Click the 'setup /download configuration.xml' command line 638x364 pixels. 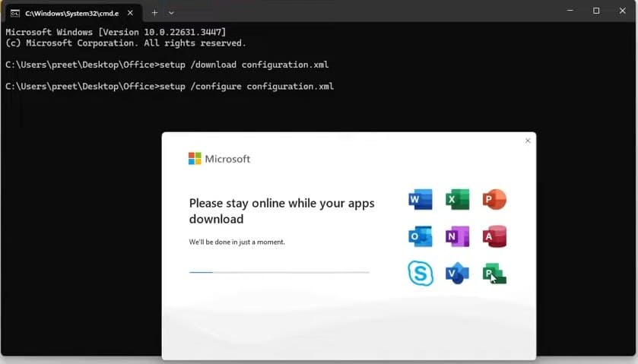167,65
